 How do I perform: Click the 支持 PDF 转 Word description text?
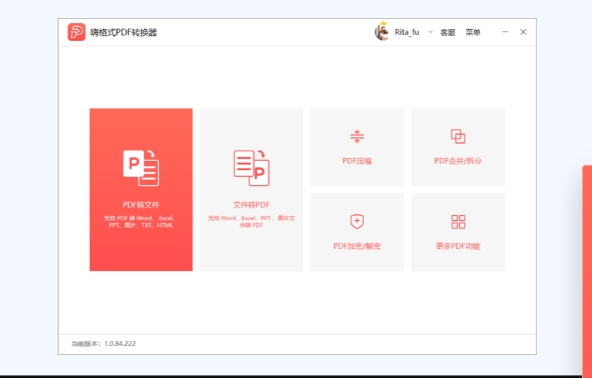click(x=139, y=222)
